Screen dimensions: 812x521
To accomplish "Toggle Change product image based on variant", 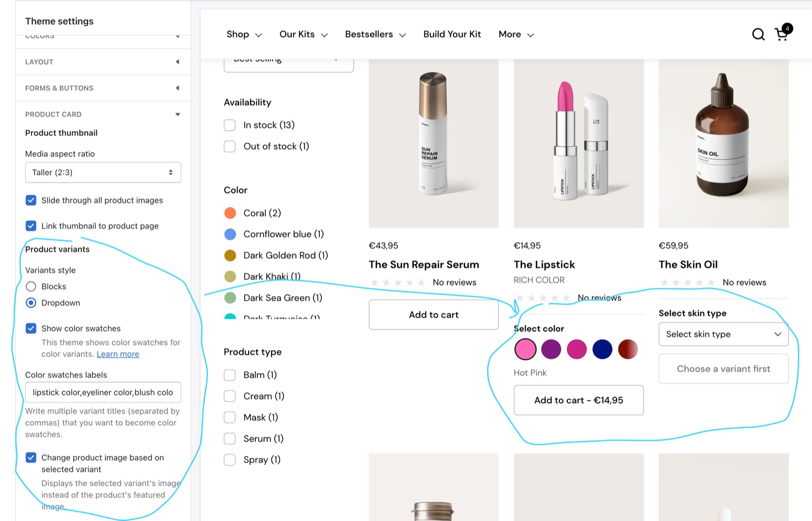I will (31, 458).
